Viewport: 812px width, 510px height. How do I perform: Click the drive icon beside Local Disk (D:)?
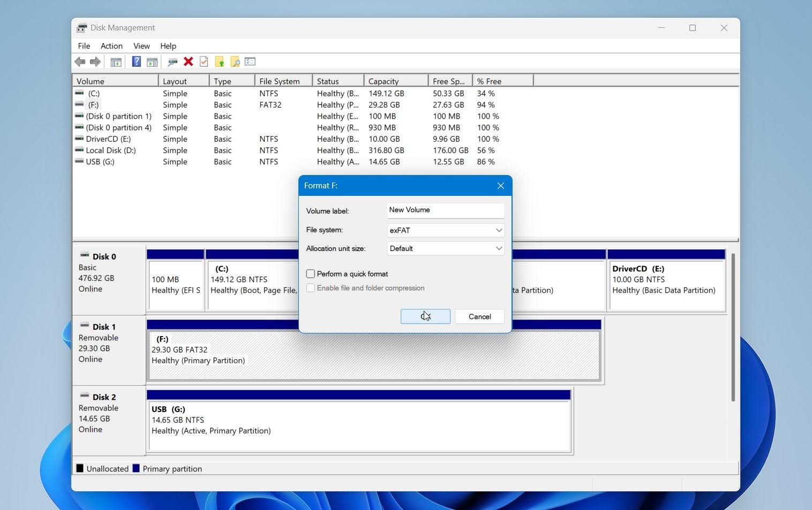pyautogui.click(x=79, y=150)
